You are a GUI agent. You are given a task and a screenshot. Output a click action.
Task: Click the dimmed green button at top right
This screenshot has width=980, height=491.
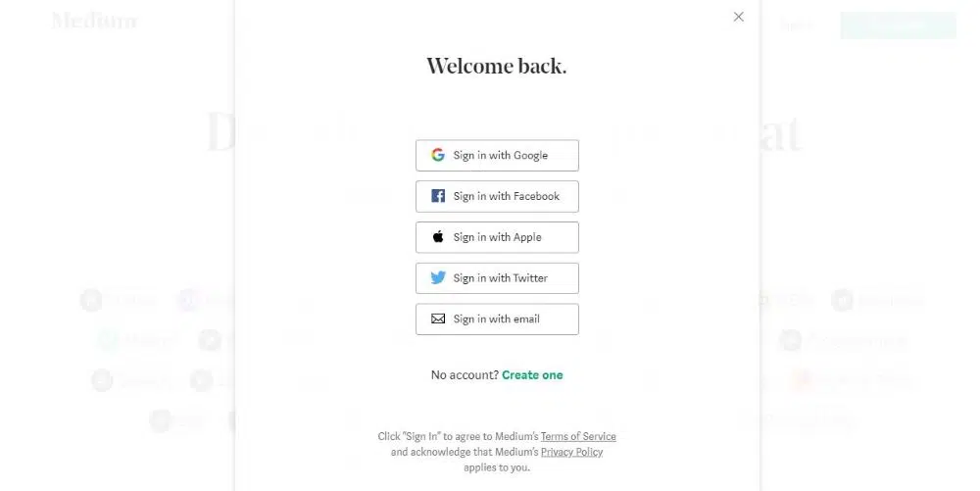coord(898,25)
